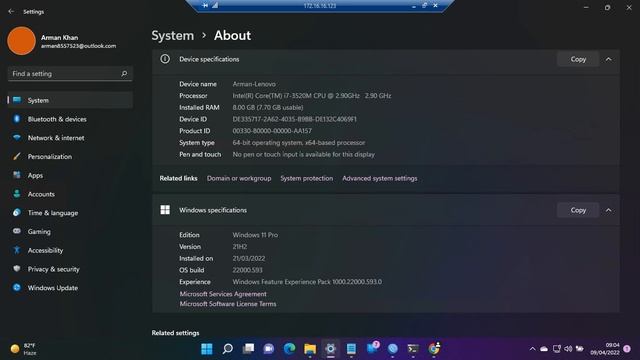Show hidden system tray icons
The image size is (640, 360).
tap(532, 349)
